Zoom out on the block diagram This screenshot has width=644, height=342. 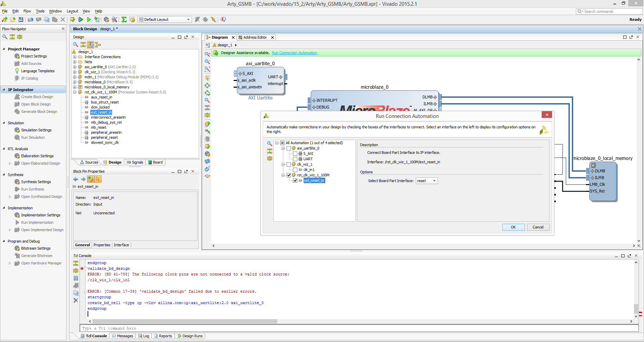pyautogui.click(x=207, y=61)
